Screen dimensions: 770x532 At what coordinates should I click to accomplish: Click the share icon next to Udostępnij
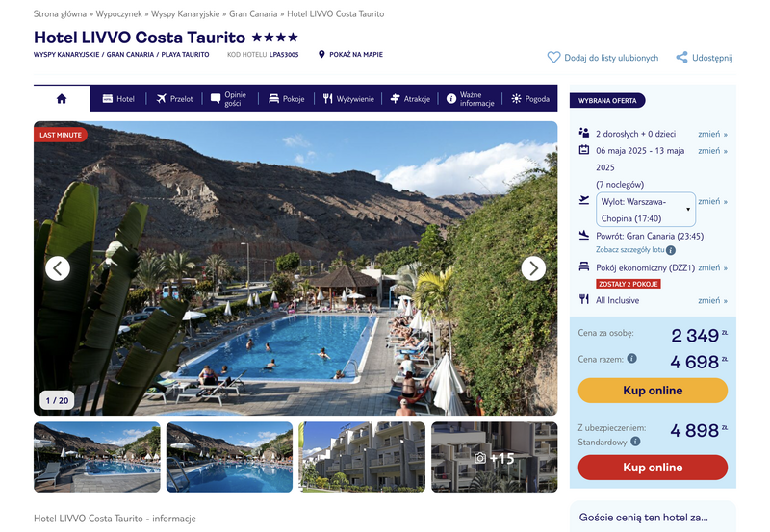tap(681, 58)
